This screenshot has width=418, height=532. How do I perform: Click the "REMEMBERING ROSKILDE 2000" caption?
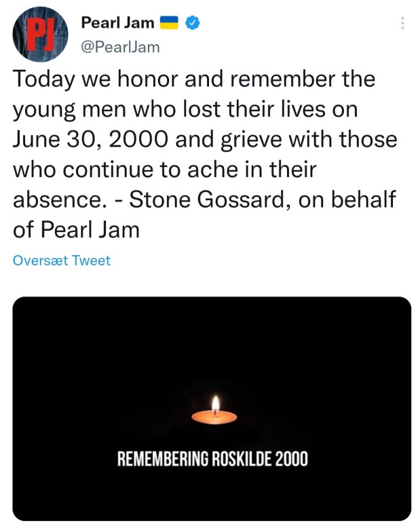(212, 459)
